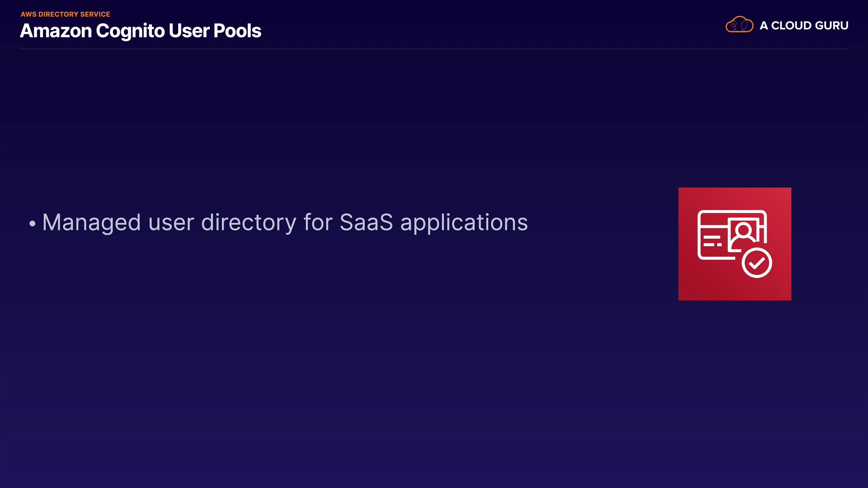Click the word 'GURU' in the logo text
Image resolution: width=868 pixels, height=488 pixels.
click(831, 26)
